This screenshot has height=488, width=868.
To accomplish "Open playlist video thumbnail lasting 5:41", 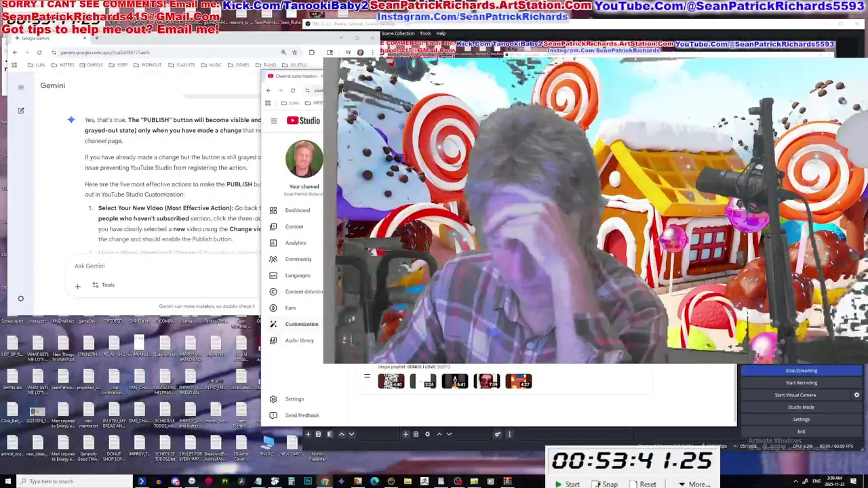I will (455, 382).
